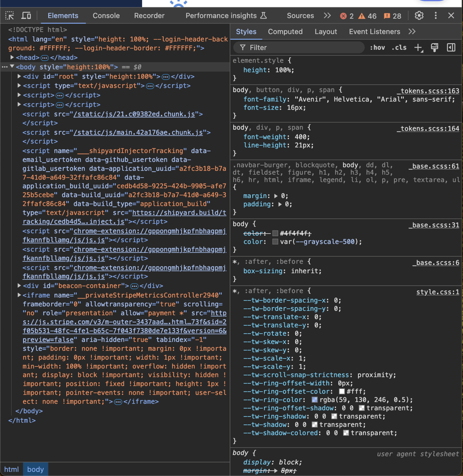Open the 21.c09382ed.chunk.js script link
Image resolution: width=463 pixels, height=476 pixels.
click(x=134, y=114)
